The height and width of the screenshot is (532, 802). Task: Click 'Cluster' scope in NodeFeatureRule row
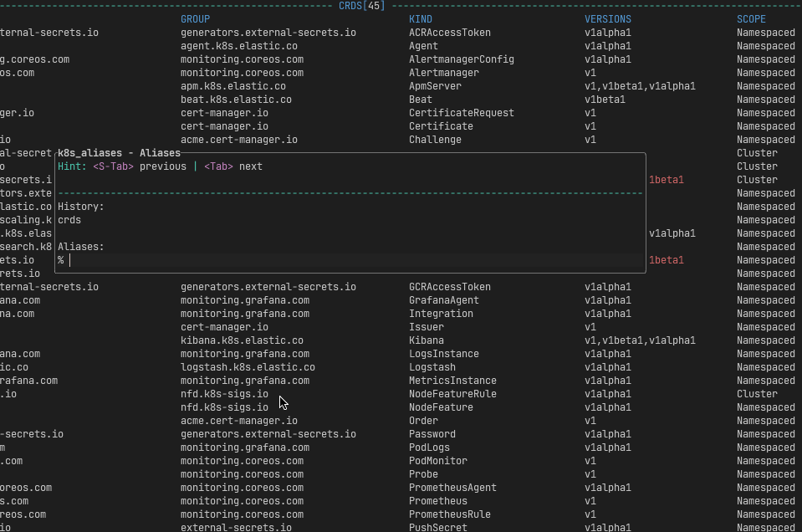(757, 394)
